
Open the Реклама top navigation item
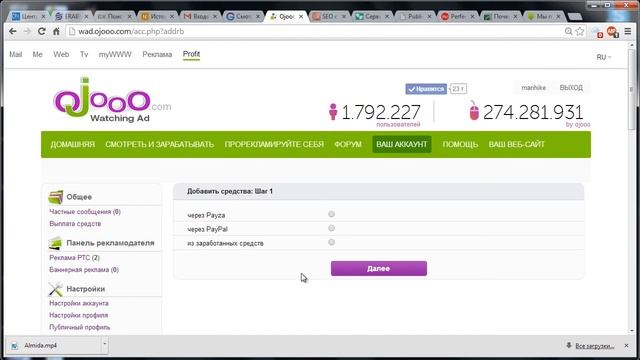[157, 54]
